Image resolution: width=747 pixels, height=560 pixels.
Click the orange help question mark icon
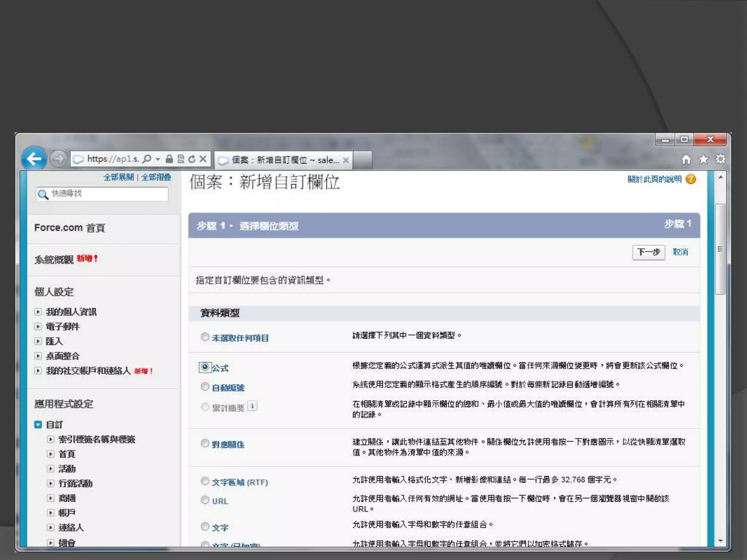point(691,179)
